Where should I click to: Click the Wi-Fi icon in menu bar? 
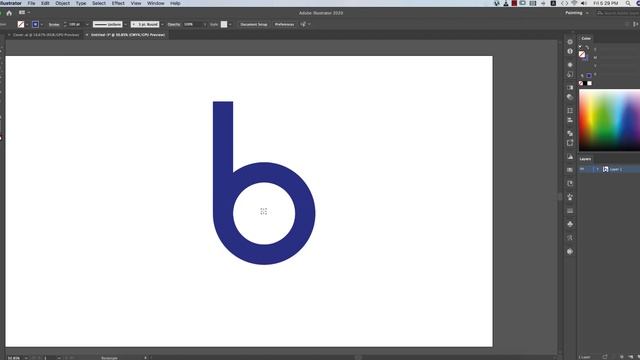pyautogui.click(x=574, y=3)
